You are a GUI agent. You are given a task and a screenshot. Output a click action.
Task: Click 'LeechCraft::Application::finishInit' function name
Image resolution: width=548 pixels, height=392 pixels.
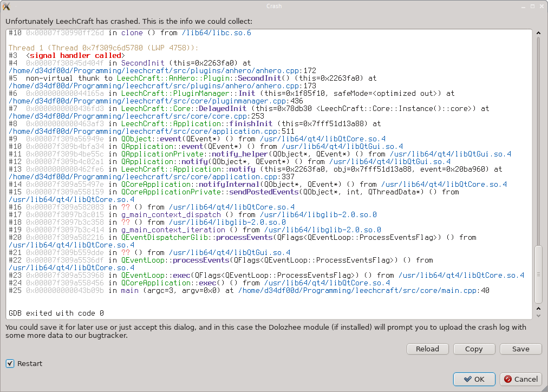click(197, 124)
